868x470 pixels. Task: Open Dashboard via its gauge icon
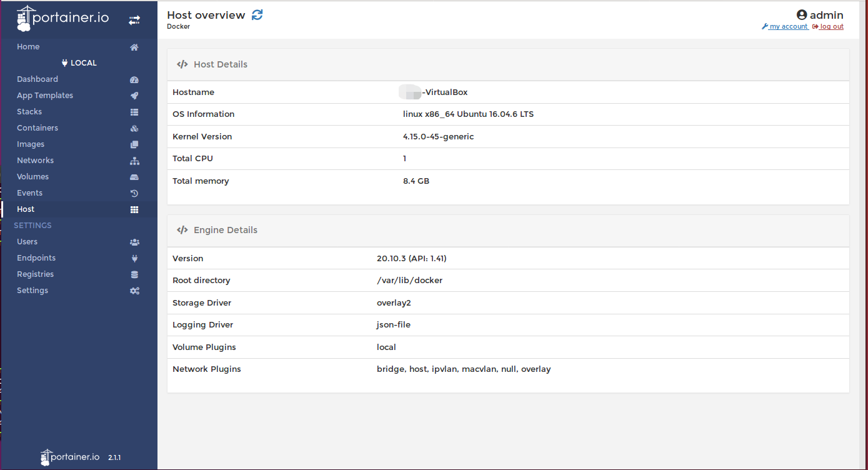coord(134,79)
